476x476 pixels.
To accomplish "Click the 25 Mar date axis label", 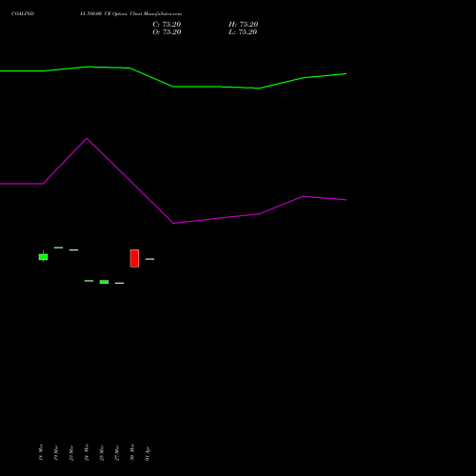I will pos(102,452).
